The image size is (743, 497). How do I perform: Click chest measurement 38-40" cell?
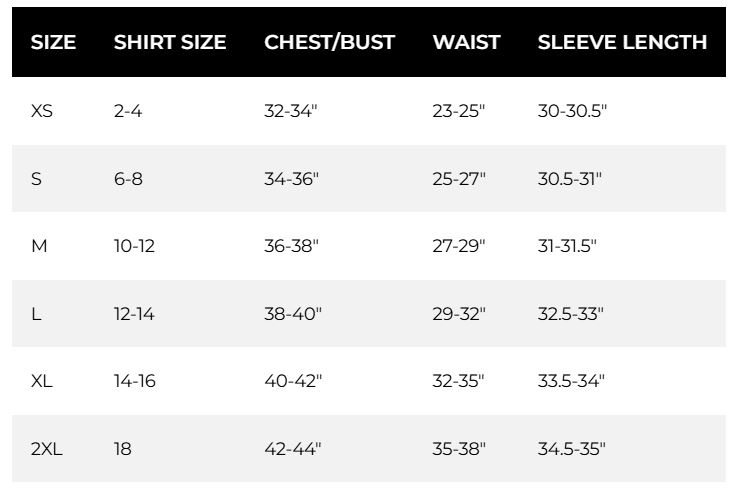tap(293, 314)
